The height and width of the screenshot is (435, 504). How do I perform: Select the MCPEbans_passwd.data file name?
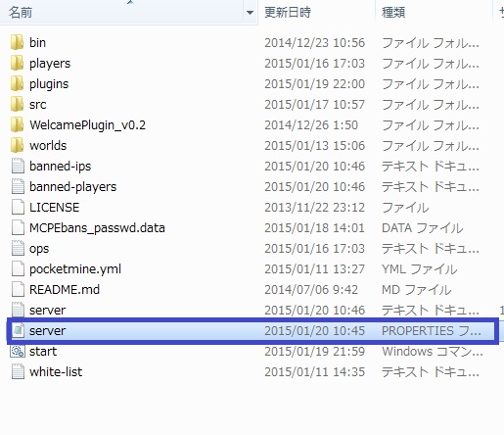(x=97, y=228)
